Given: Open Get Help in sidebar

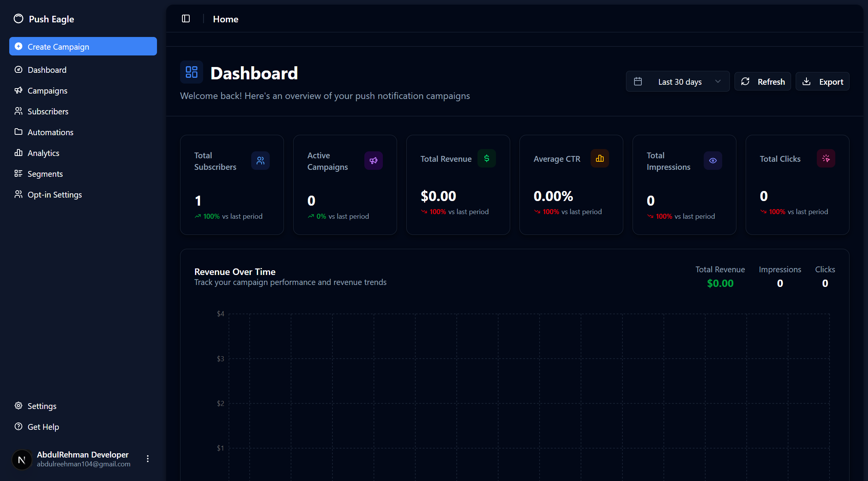Looking at the screenshot, I should pos(83,427).
